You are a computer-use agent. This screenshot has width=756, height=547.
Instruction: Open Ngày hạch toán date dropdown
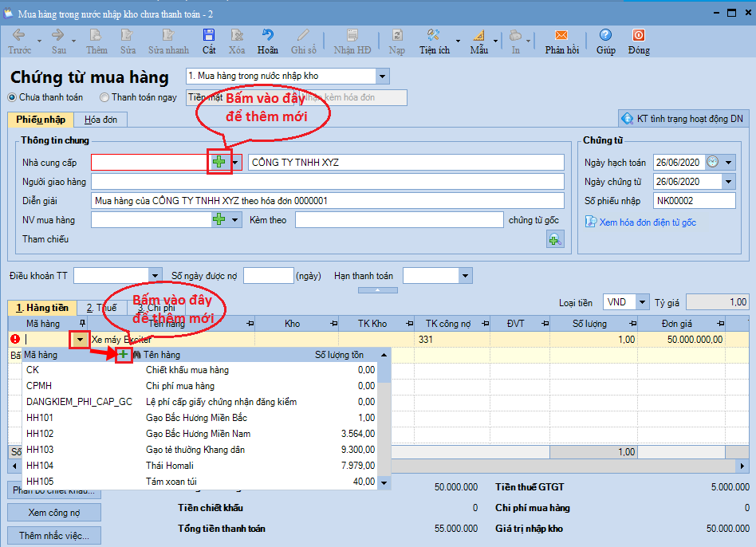(x=729, y=163)
